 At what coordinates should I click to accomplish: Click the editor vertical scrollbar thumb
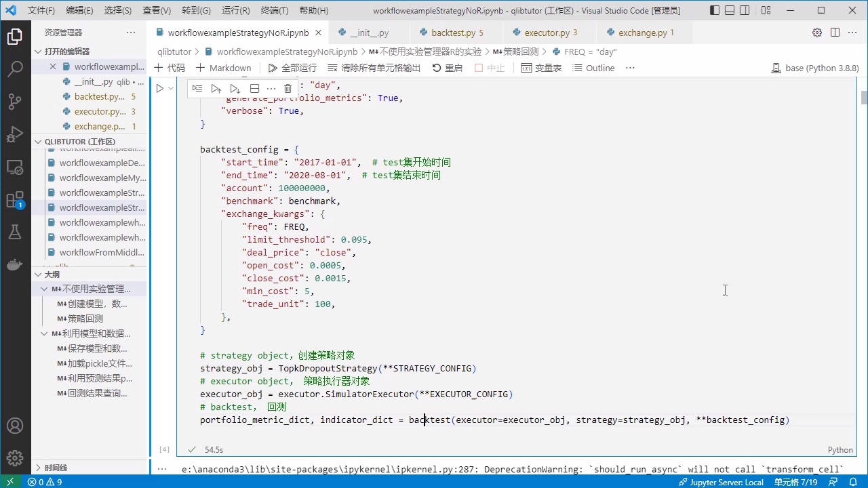864,97
